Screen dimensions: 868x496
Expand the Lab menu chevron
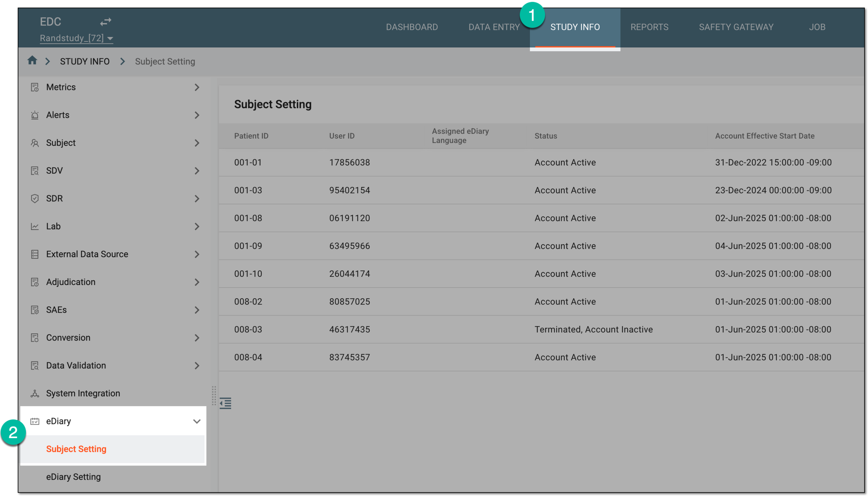tap(197, 226)
